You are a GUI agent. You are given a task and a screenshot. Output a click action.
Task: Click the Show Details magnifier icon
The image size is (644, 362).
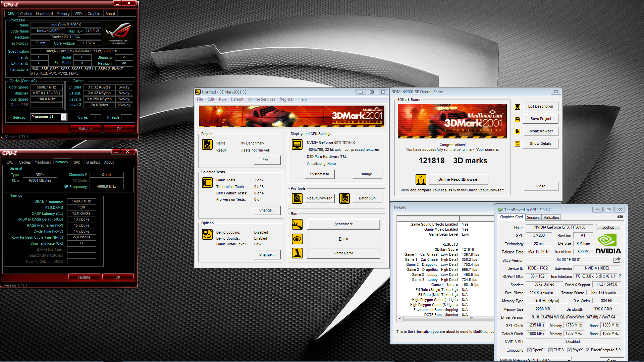pos(518,144)
